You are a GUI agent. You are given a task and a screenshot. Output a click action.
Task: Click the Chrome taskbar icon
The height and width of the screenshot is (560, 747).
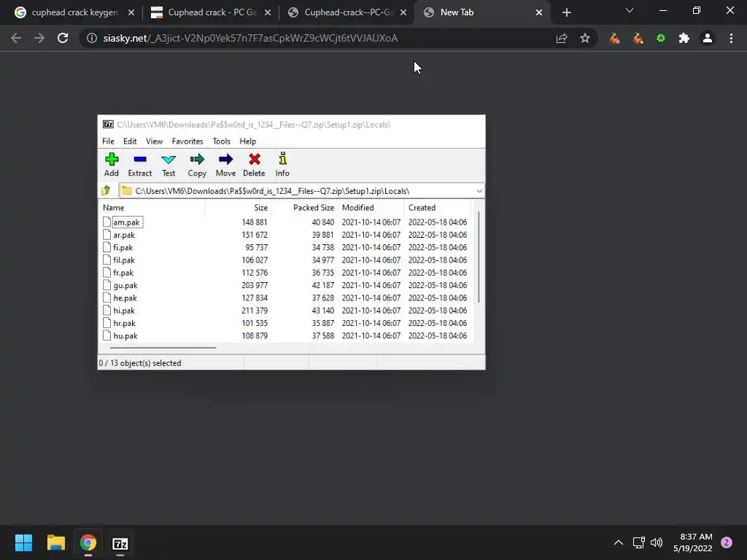click(x=88, y=542)
